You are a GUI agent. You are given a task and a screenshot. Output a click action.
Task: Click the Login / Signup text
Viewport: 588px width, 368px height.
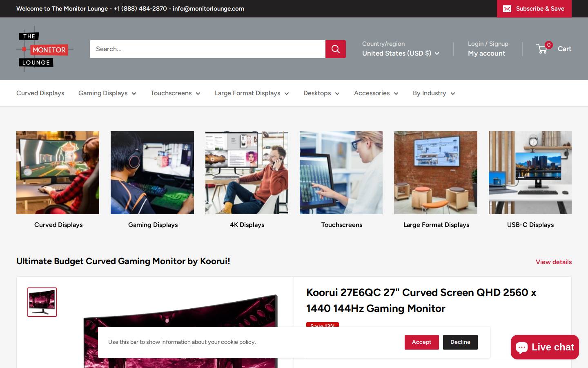coord(488,44)
